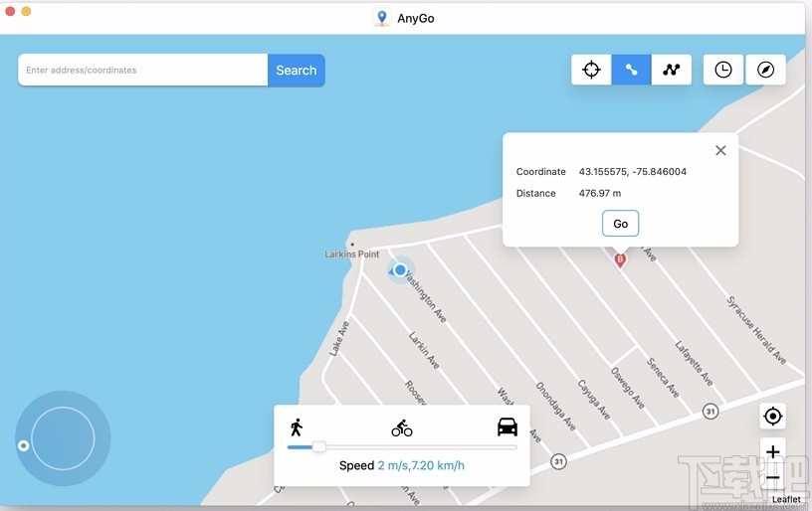Click the Larkins Point map label

[351, 254]
